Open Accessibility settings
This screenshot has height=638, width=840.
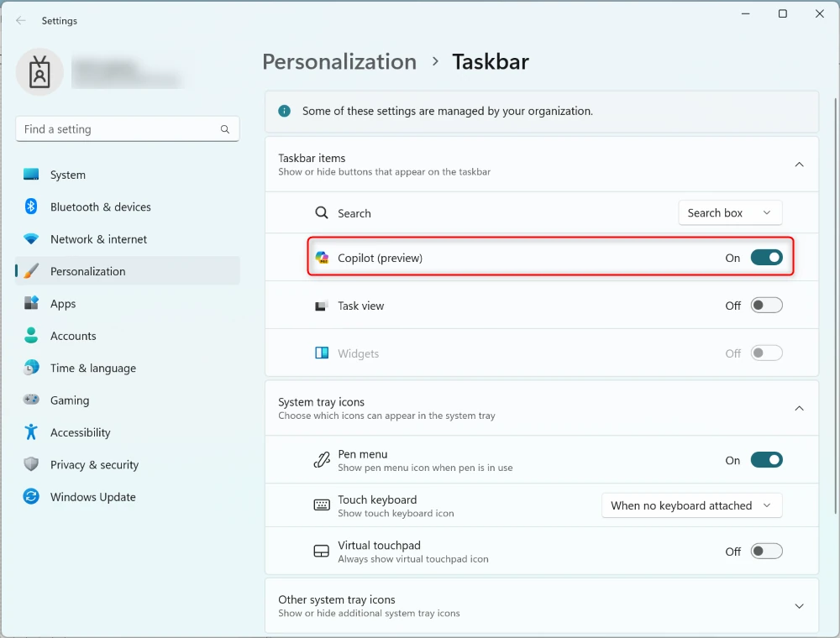(128, 432)
